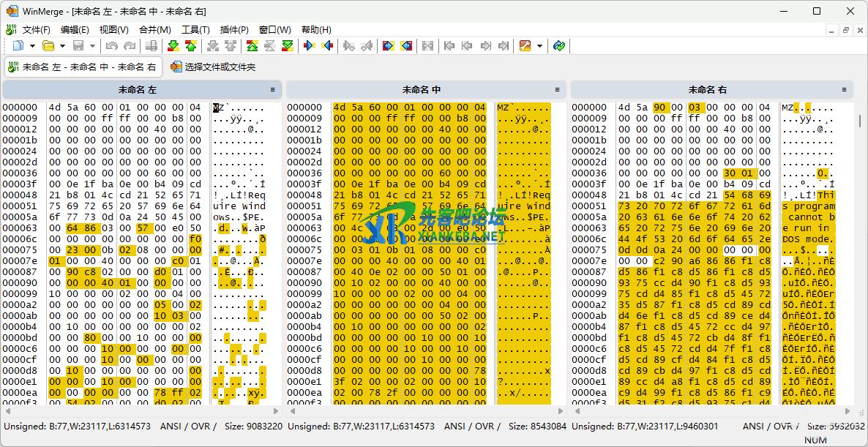Open the options tool dropdown arrow

coord(540,46)
